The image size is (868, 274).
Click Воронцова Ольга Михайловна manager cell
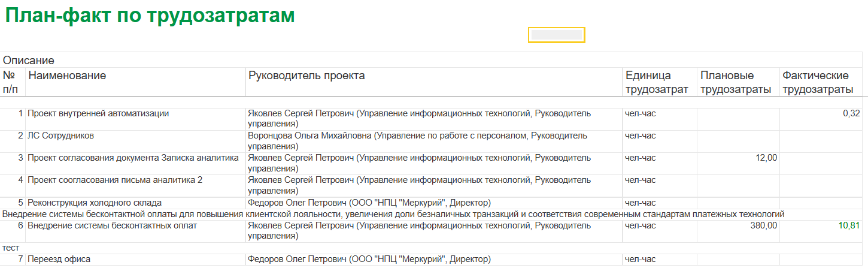310,136
